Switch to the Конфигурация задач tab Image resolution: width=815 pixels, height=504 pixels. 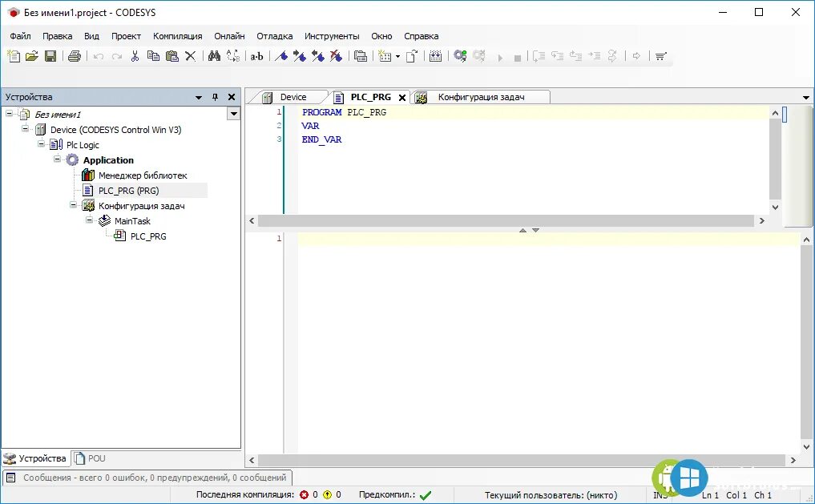pyautogui.click(x=481, y=97)
